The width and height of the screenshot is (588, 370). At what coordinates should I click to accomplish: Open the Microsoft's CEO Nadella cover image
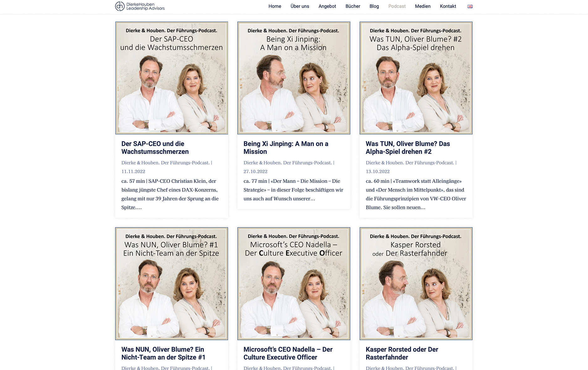tap(294, 284)
